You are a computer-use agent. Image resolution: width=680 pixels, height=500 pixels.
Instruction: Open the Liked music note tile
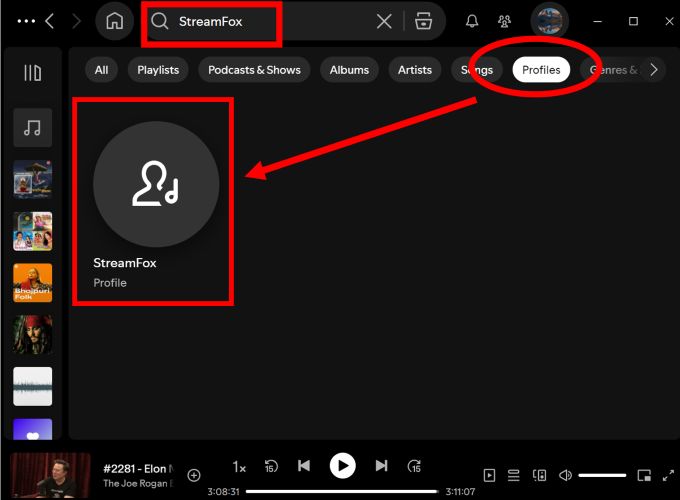coord(33,128)
